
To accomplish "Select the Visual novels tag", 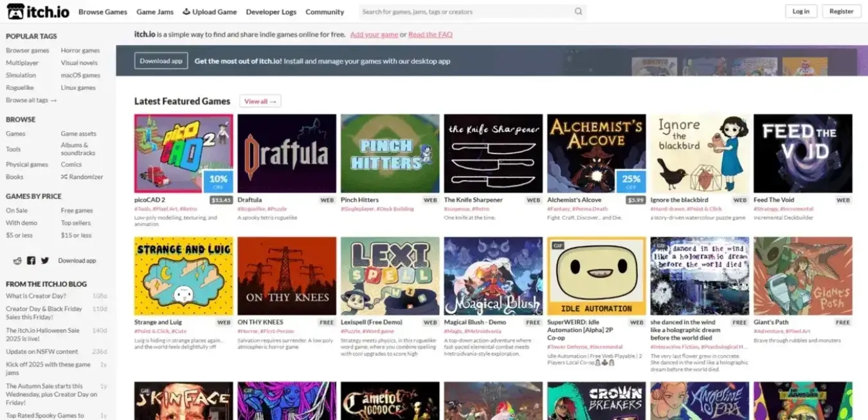I will 79,63.
